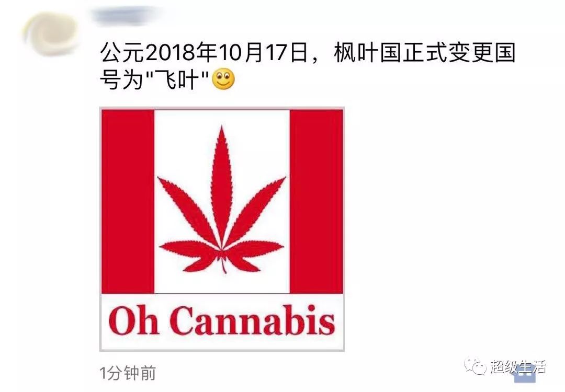Tap the "Oh Cannabis" caption in the image
Image resolution: width=565 pixels, height=392 pixels.
[x=222, y=320]
